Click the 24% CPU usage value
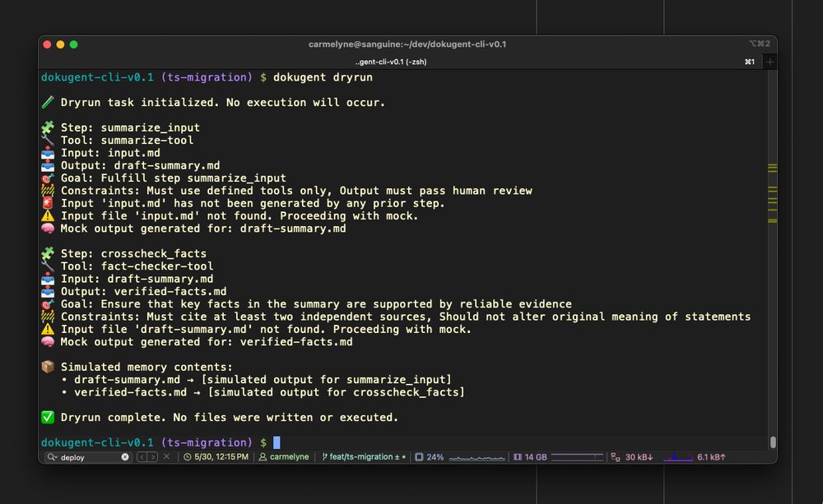823x504 pixels. [x=435, y=457]
